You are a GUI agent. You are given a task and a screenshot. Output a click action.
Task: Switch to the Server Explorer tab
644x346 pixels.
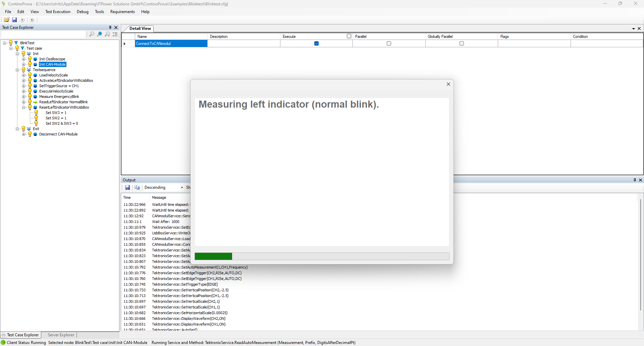(61, 335)
